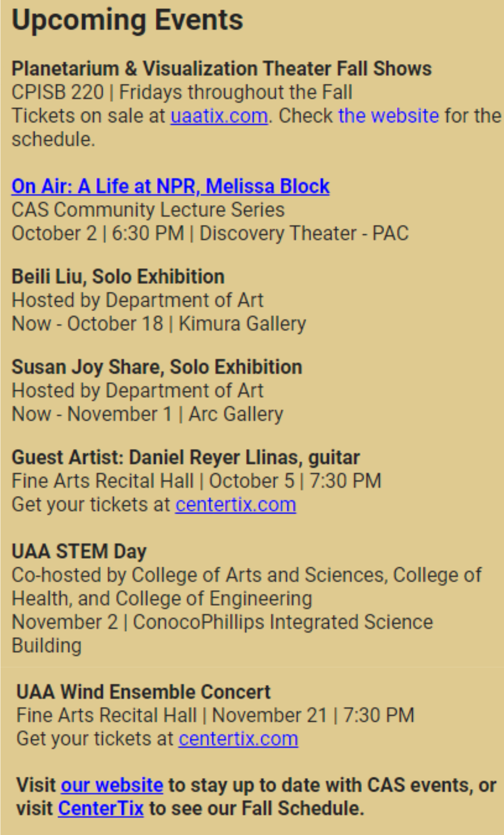Click the "Fine Arts Recital Hall | November 21" line
Image resolution: width=504 pixels, height=835 pixels.
(x=215, y=715)
